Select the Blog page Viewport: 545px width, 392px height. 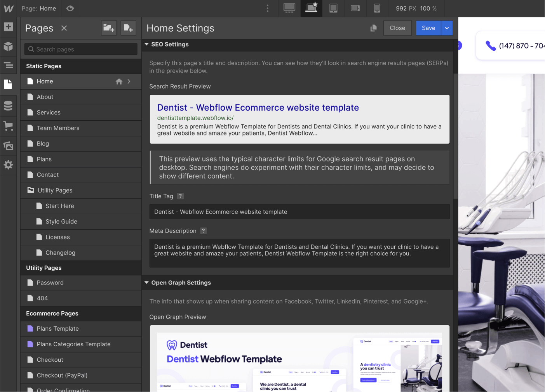[43, 144]
